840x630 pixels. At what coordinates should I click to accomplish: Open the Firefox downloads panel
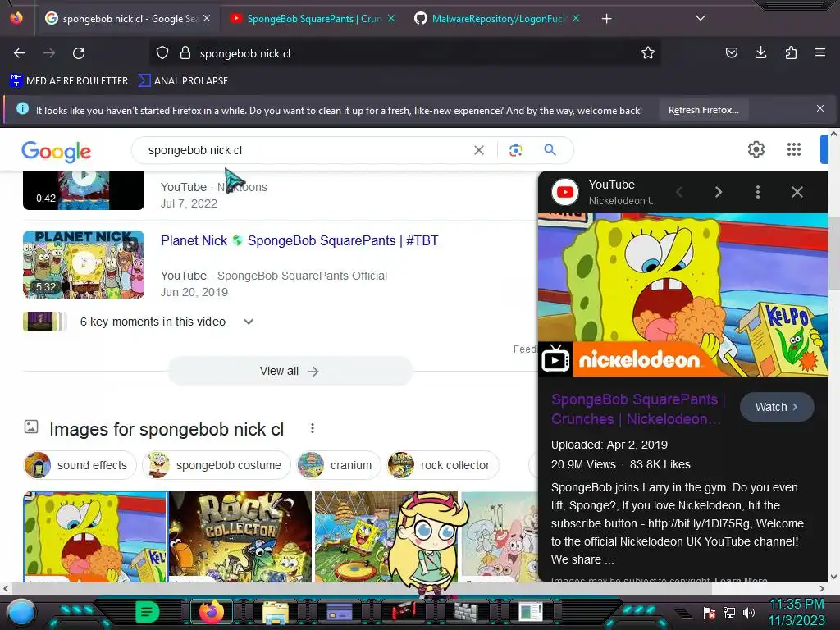(760, 52)
